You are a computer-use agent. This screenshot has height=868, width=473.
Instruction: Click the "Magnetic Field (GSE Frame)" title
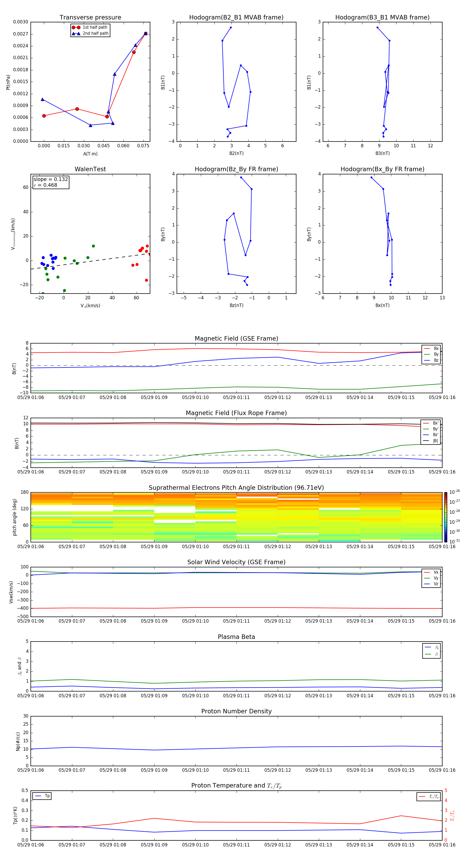pyautogui.click(x=236, y=339)
